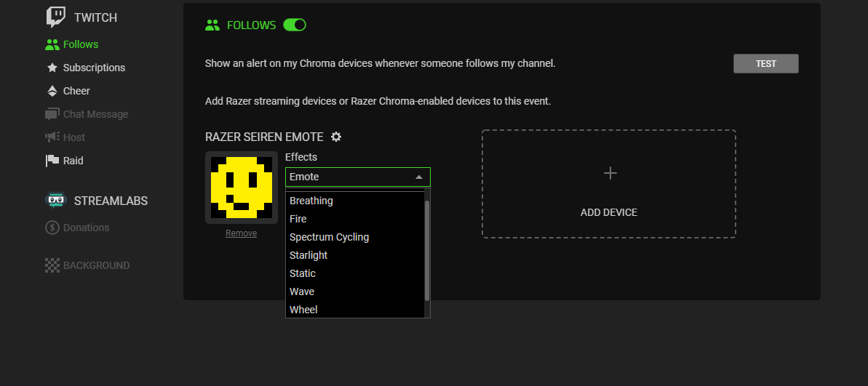Click the Effects dropdown arrow
868x386 pixels.
click(419, 177)
